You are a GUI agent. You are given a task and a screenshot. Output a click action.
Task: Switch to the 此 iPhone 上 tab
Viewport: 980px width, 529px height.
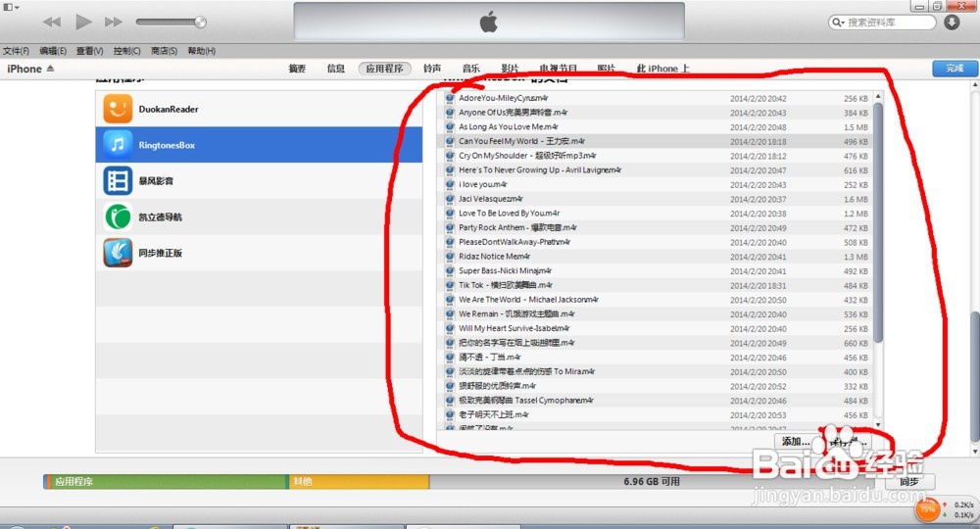click(x=662, y=68)
